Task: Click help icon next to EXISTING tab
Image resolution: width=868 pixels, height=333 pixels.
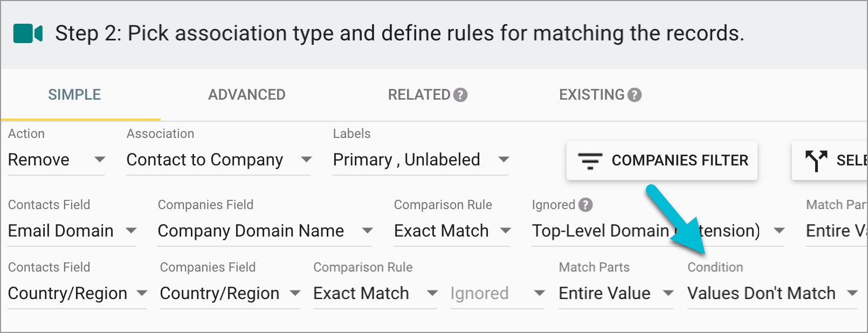Action: 635,95
